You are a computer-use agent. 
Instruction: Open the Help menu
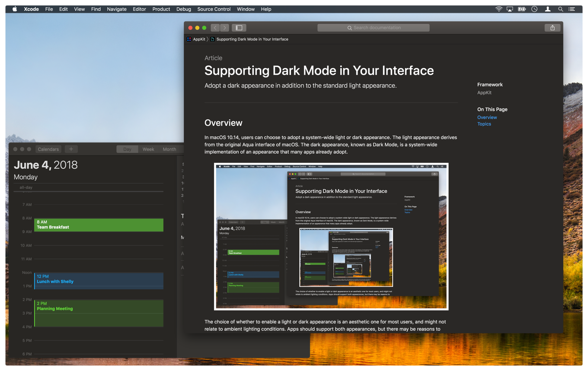click(x=266, y=9)
